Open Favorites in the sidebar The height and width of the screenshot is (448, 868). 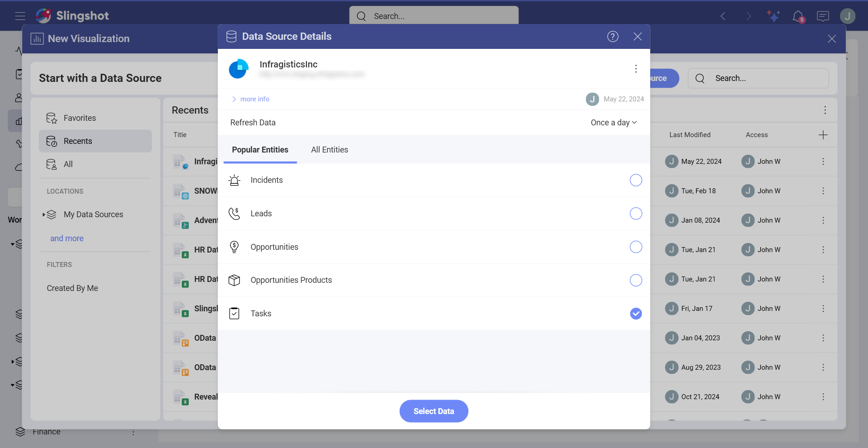pyautogui.click(x=95, y=118)
